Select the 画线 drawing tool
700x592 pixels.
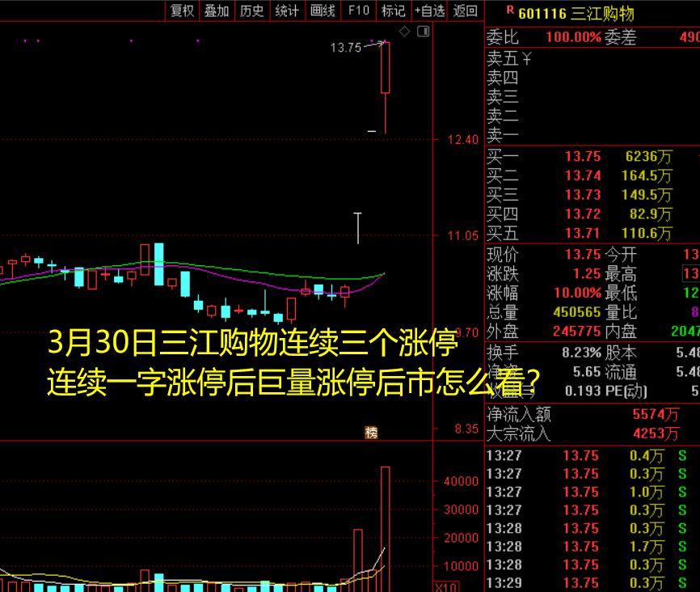(323, 11)
